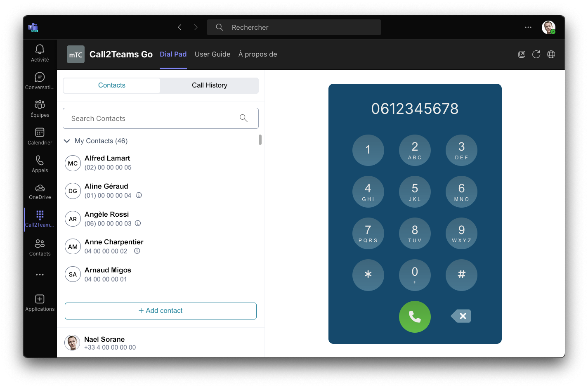The image size is (588, 388).
Task: Select contact Anne Charpentier
Action: pyautogui.click(x=161, y=246)
